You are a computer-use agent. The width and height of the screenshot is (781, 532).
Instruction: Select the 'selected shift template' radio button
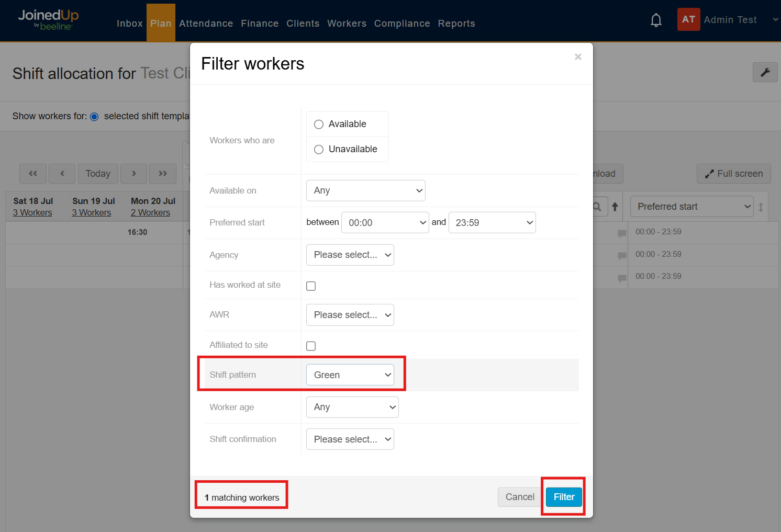pyautogui.click(x=94, y=117)
